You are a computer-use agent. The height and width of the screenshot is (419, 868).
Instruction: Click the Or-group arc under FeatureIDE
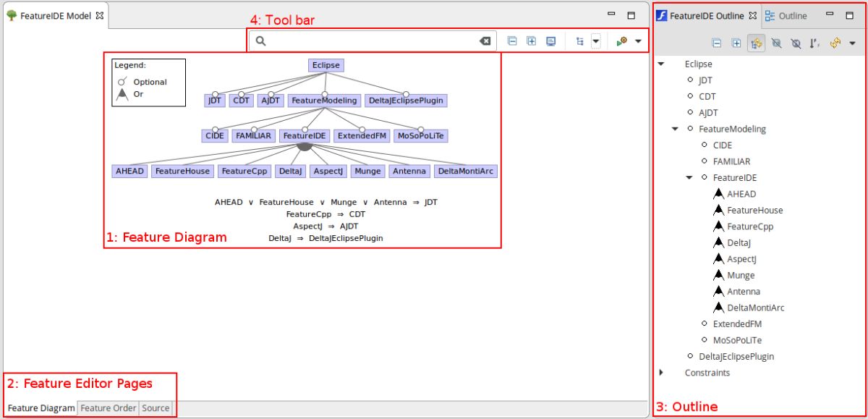tap(305, 146)
